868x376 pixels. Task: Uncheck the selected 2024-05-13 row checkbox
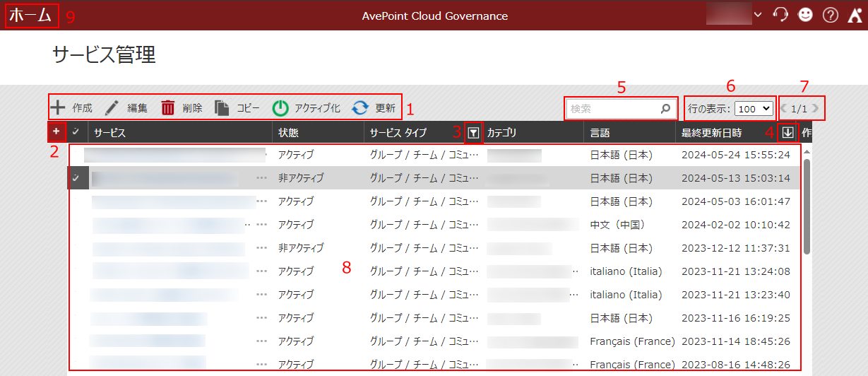pyautogui.click(x=76, y=178)
